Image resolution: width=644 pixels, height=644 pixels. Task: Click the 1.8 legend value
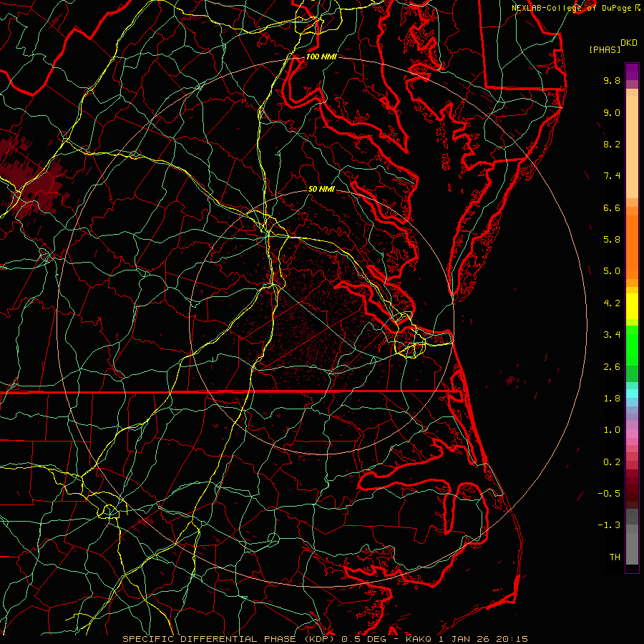click(612, 399)
